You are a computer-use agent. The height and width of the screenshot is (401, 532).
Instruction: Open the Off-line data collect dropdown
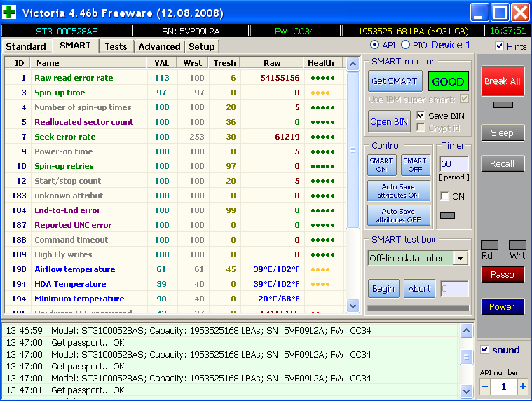tap(461, 258)
